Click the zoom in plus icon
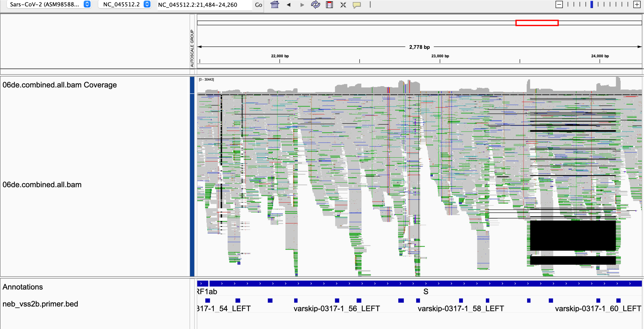644x329 pixels. pos(637,4)
